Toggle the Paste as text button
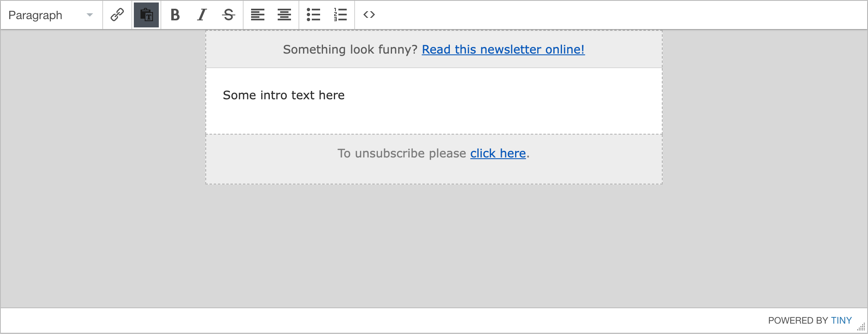 [x=146, y=15]
